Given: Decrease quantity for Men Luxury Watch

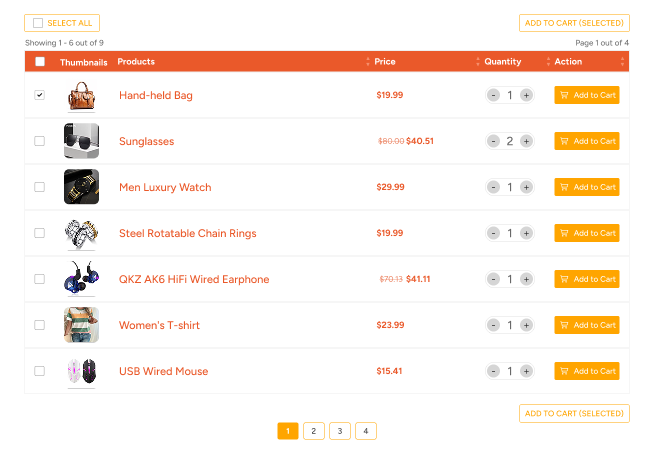Looking at the screenshot, I should coord(493,187).
